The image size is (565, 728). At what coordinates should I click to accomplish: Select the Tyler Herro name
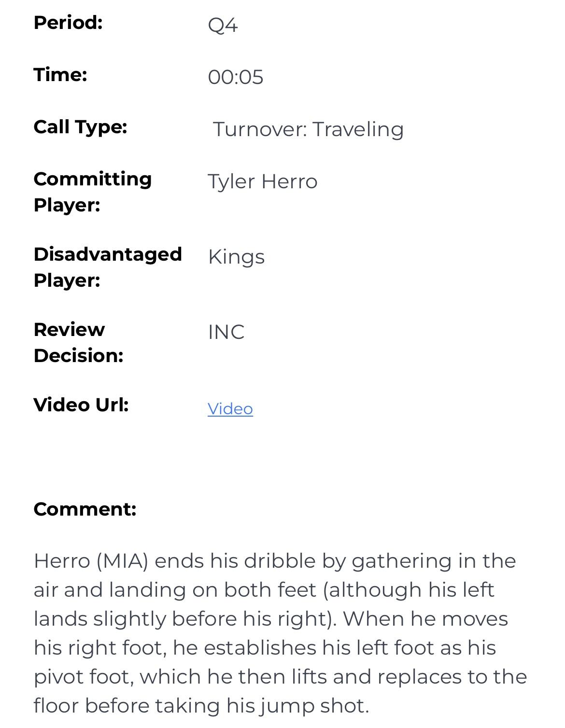click(x=262, y=182)
